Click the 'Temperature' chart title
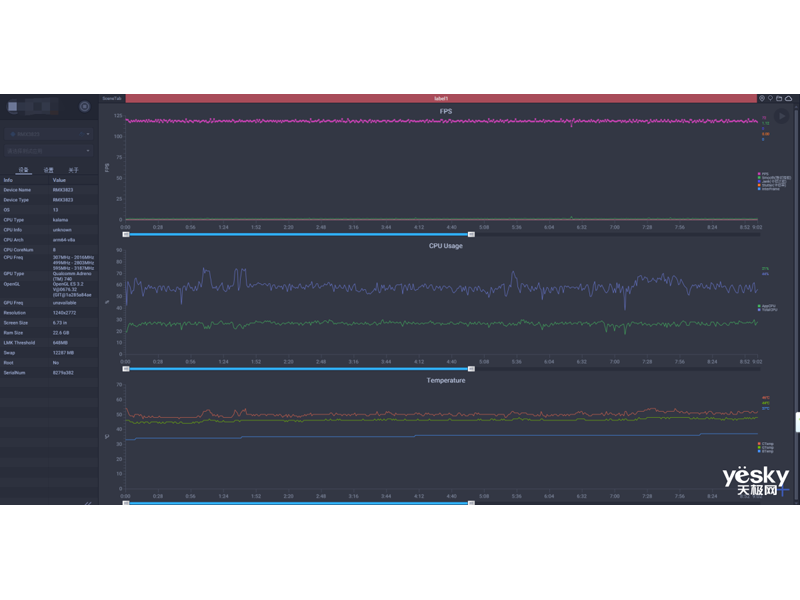The width and height of the screenshot is (800, 600). 446,381
